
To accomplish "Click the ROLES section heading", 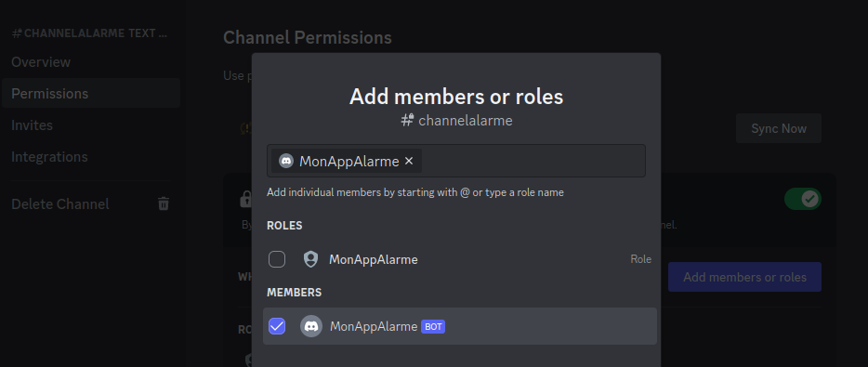I will (284, 225).
